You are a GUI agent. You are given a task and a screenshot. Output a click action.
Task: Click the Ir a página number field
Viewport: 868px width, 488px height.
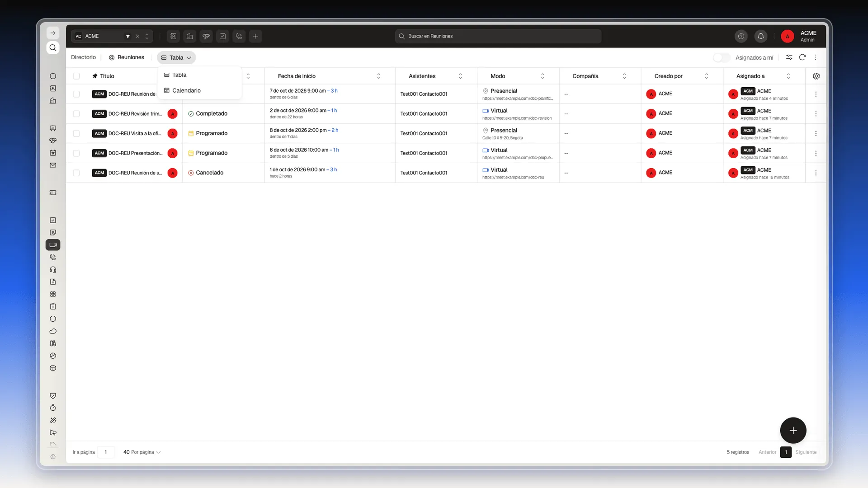pos(106,452)
